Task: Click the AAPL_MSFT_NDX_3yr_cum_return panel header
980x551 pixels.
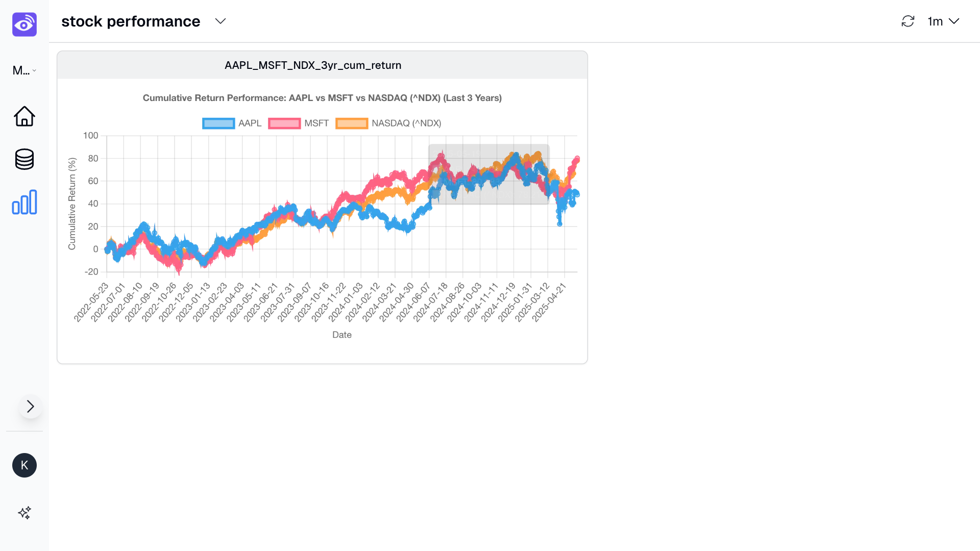Action: 322,65
